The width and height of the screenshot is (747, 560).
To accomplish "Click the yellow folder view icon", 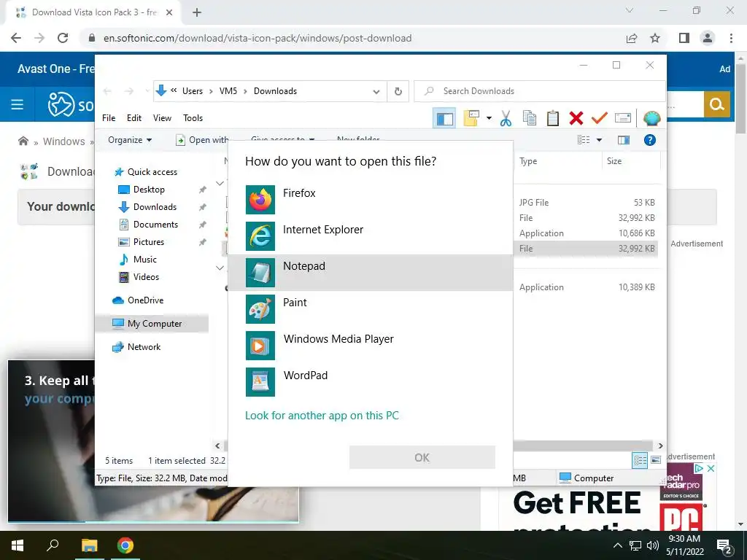I will 471,118.
